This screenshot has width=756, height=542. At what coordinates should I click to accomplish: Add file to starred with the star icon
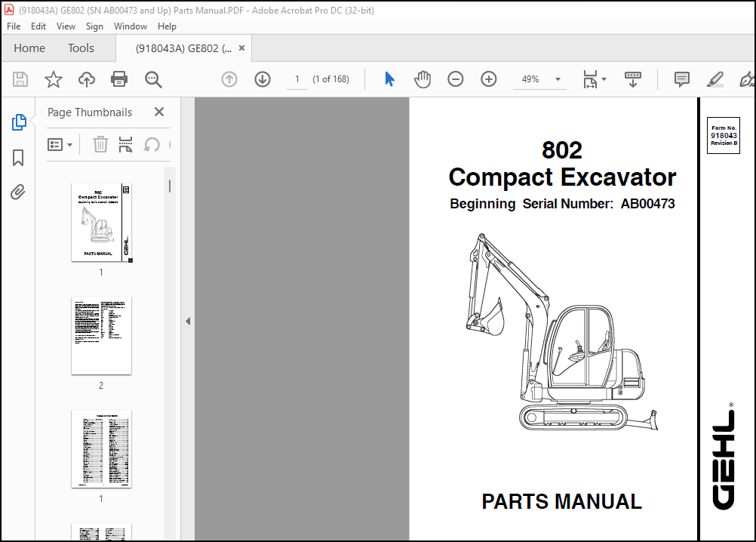coord(53,79)
